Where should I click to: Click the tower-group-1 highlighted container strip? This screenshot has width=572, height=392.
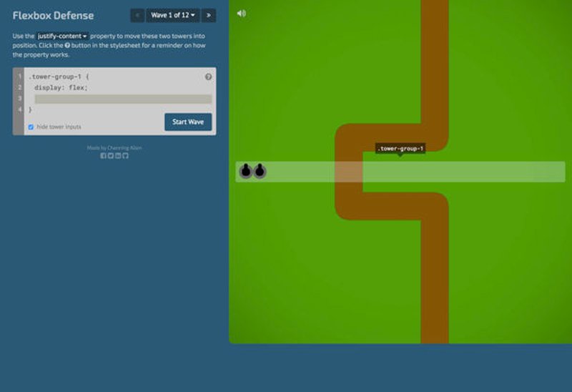(x=400, y=172)
